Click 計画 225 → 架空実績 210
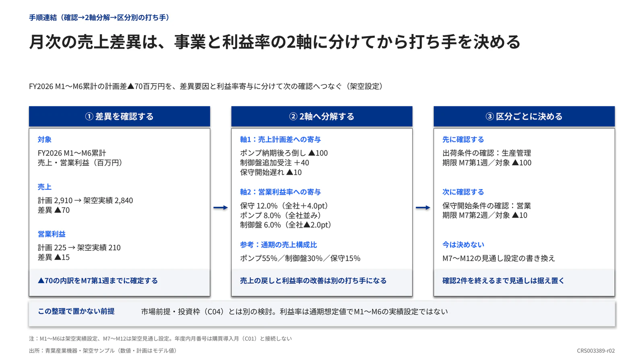This screenshot has height=362, width=644. click(x=79, y=248)
